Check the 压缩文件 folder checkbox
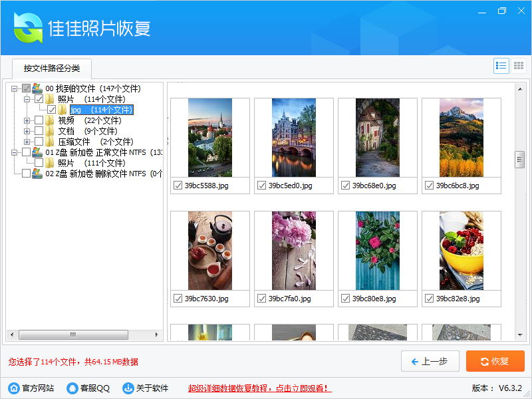 39,142
